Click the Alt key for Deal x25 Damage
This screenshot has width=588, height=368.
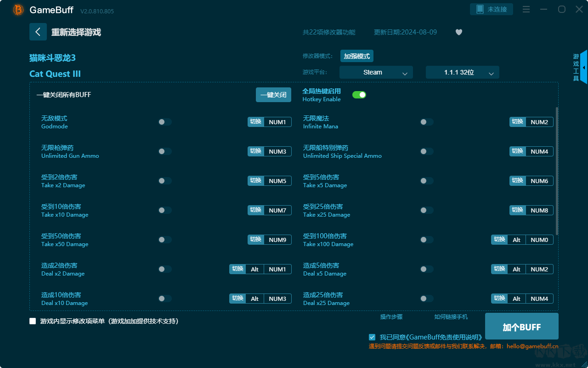point(517,299)
